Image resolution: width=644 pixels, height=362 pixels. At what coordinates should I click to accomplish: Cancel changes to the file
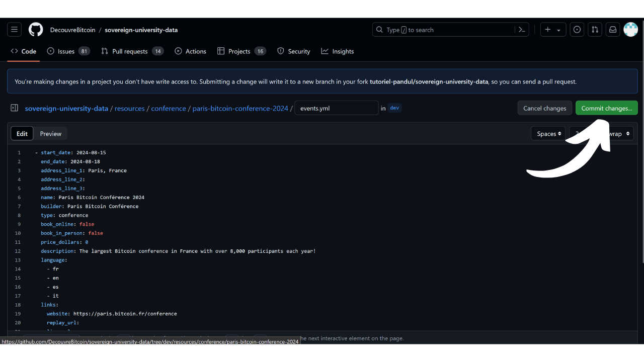coord(544,108)
